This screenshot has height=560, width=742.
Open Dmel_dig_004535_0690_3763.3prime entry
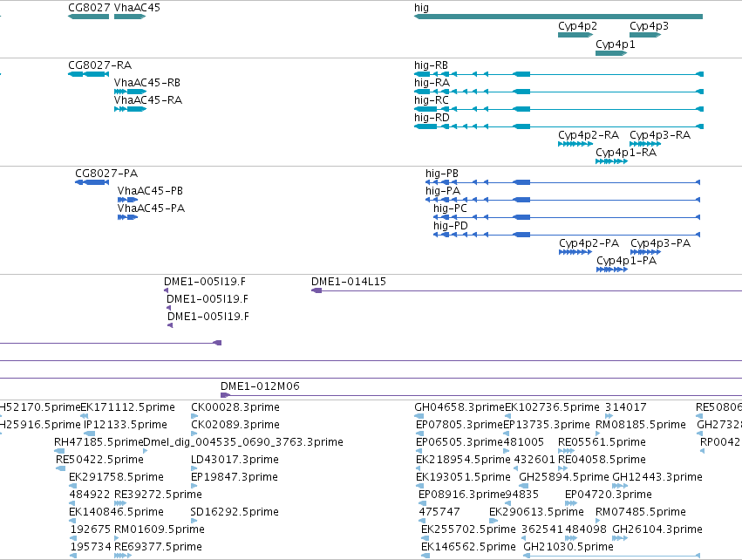pyautogui.click(x=243, y=442)
